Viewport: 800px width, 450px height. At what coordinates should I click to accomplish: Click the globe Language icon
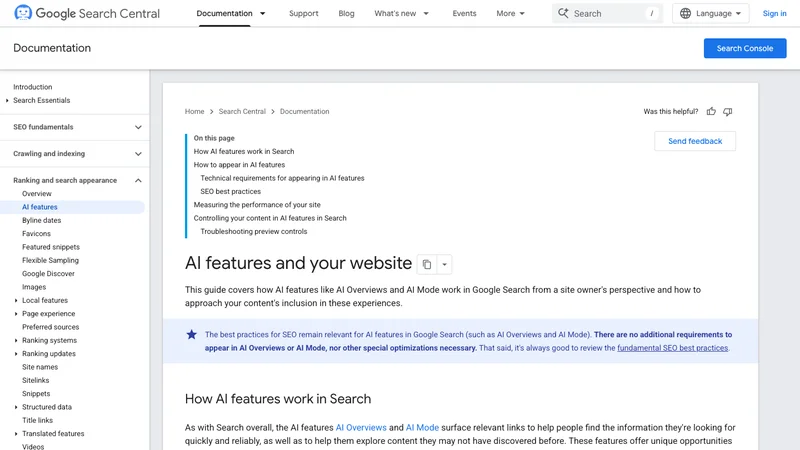tap(685, 13)
